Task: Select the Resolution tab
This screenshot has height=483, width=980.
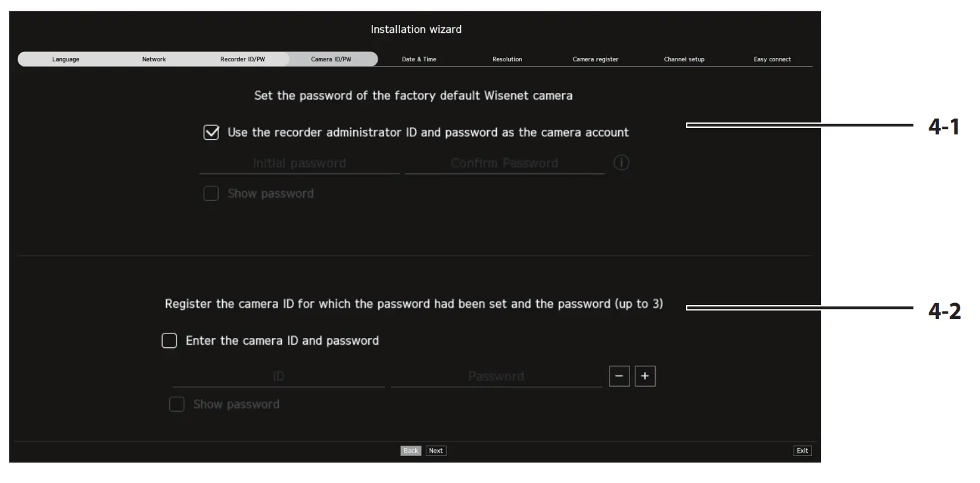Action: [x=507, y=59]
